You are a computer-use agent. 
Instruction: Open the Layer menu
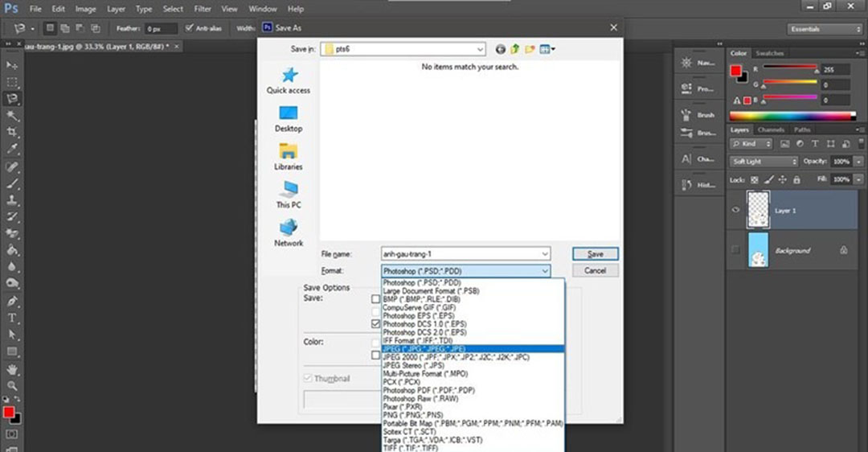(x=116, y=9)
